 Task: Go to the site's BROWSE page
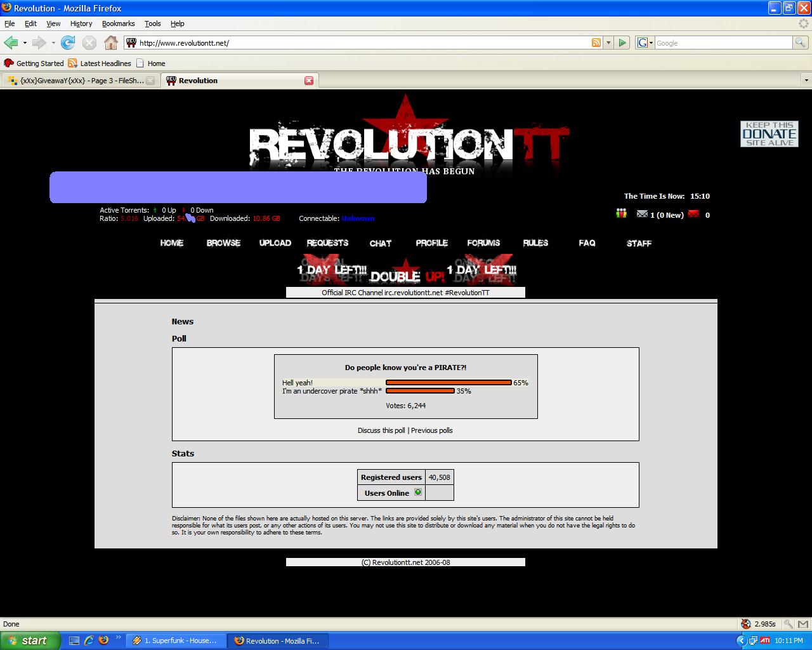[223, 243]
